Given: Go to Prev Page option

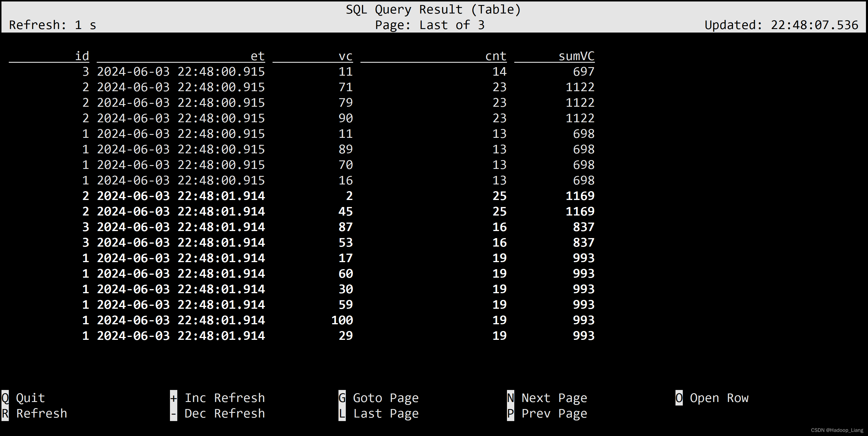Looking at the screenshot, I should [x=547, y=413].
